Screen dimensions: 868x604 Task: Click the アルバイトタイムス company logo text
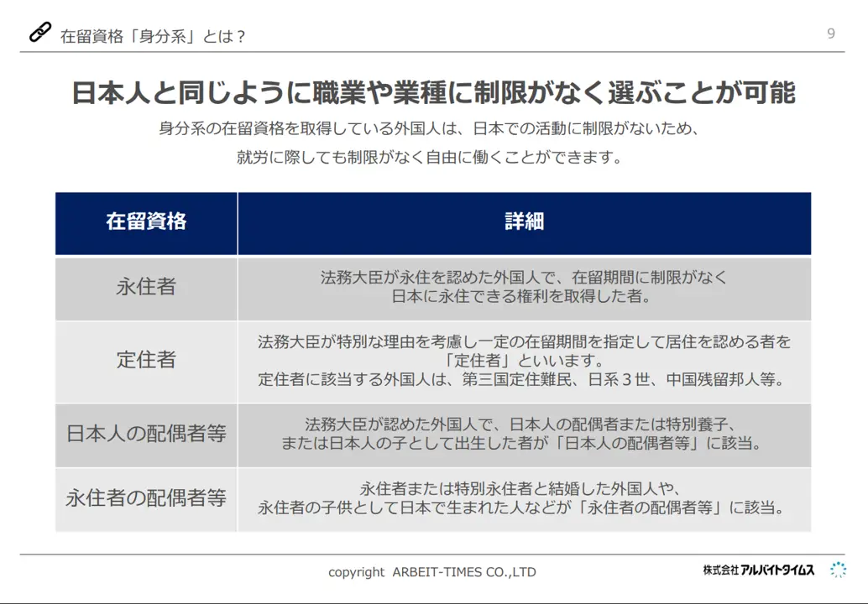coord(777,570)
